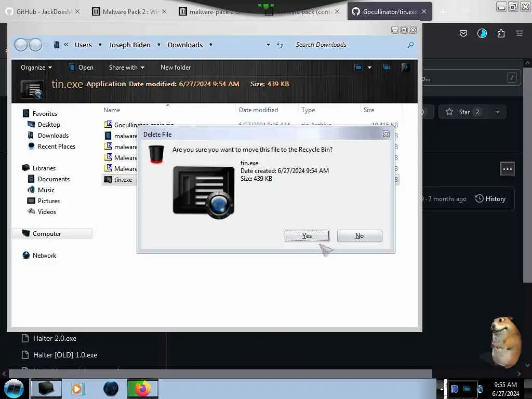The height and width of the screenshot is (399, 532).
Task: Switch to GitHub JackDoesM browser tab
Action: click(43, 11)
